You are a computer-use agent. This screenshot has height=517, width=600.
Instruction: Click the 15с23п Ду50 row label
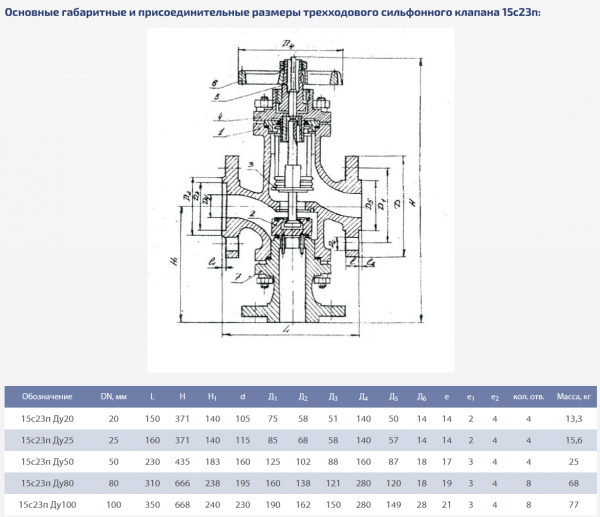48,462
